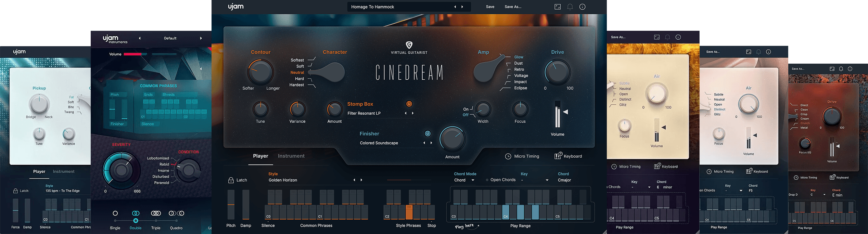This screenshot has height=234, width=868.
Task: Click the Pickup knob in the white guitar window
Action: point(39,104)
